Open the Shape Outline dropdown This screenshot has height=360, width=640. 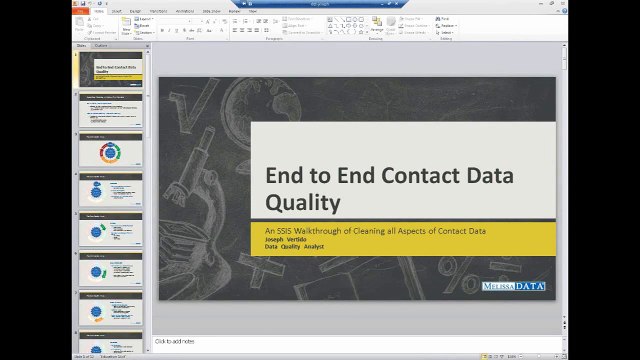click(414, 26)
